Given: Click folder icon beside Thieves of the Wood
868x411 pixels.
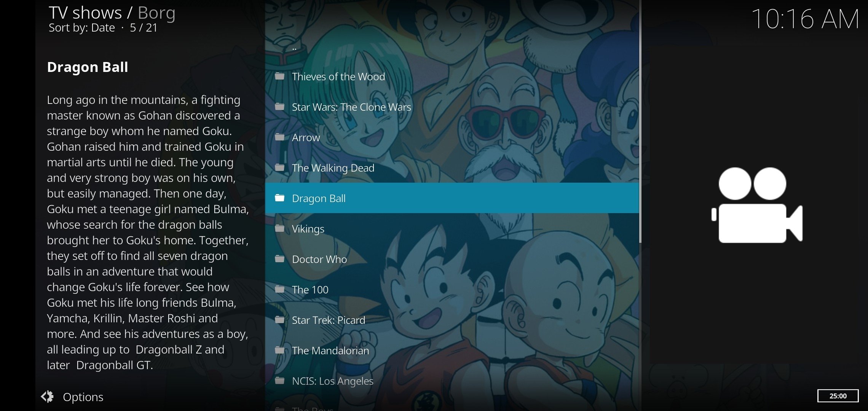Looking at the screenshot, I should (x=280, y=76).
